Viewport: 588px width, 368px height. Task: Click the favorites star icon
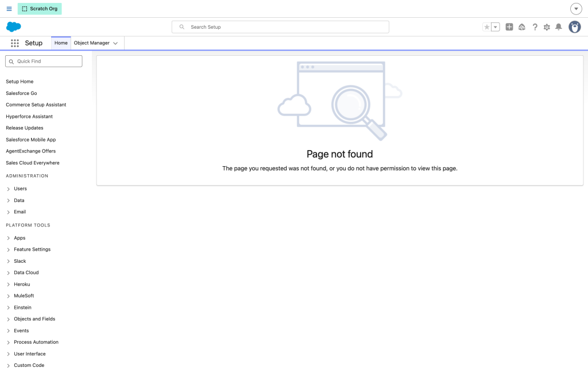[486, 27]
